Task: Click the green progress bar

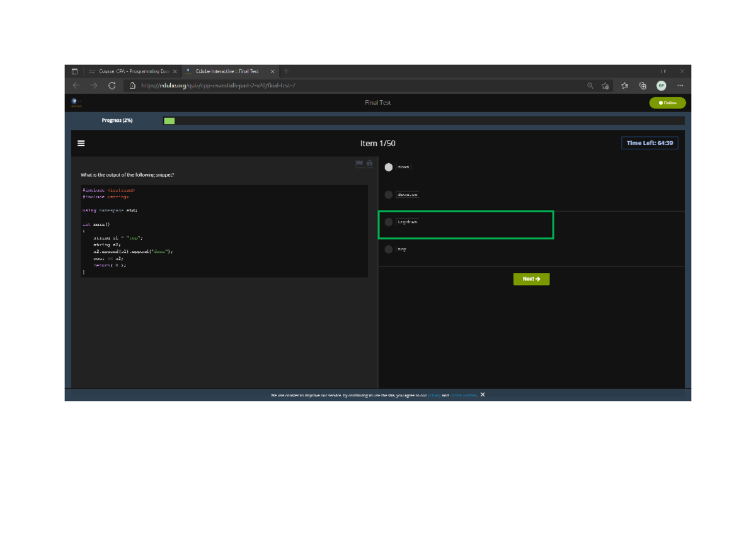Action: pos(169,120)
